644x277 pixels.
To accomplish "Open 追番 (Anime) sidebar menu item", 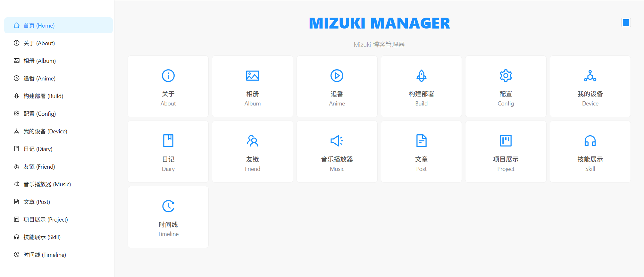I will (x=58, y=78).
